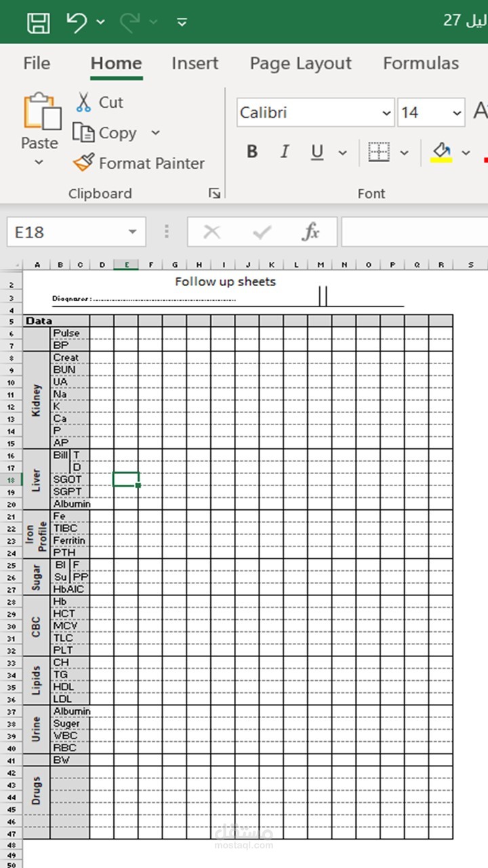Go to the Page Layout tab
This screenshot has width=488, height=868.
click(301, 63)
